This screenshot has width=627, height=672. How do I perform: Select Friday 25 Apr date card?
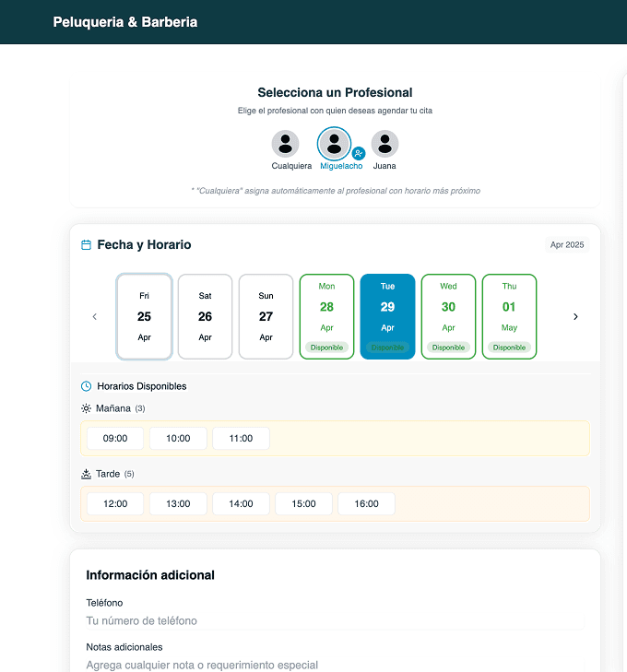pos(144,316)
